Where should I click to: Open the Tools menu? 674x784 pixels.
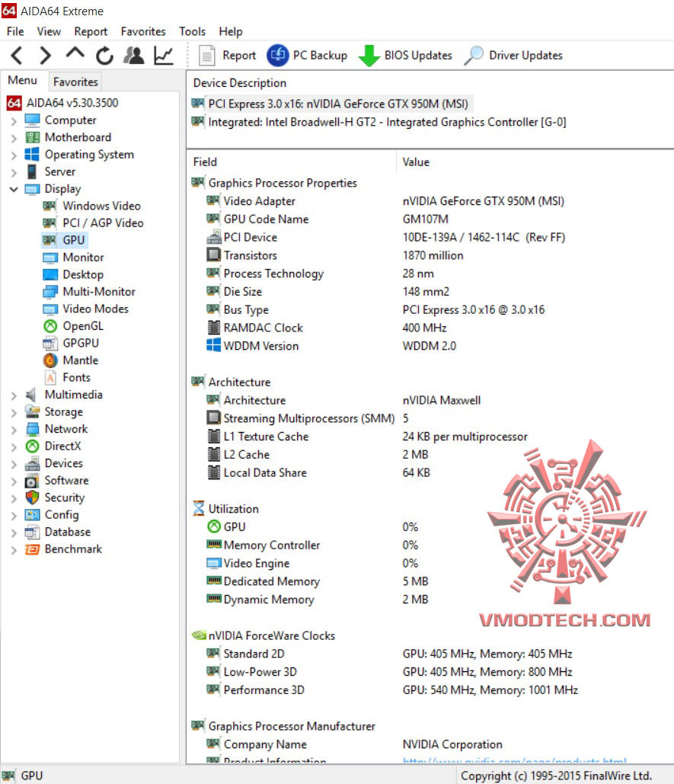(193, 31)
